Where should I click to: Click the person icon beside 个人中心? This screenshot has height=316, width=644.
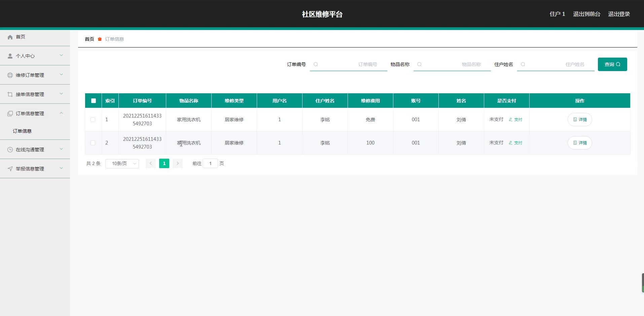point(10,56)
